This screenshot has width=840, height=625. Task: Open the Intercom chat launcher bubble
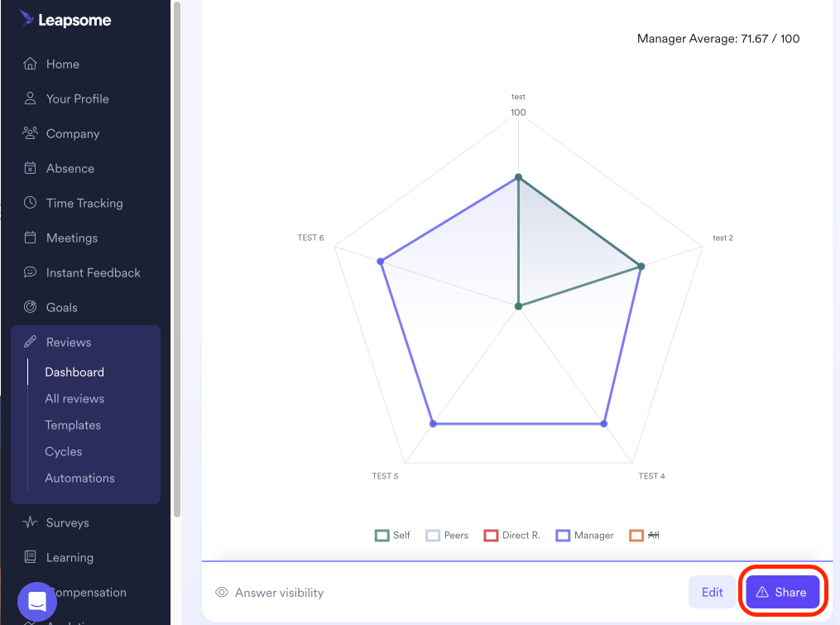[x=37, y=601]
